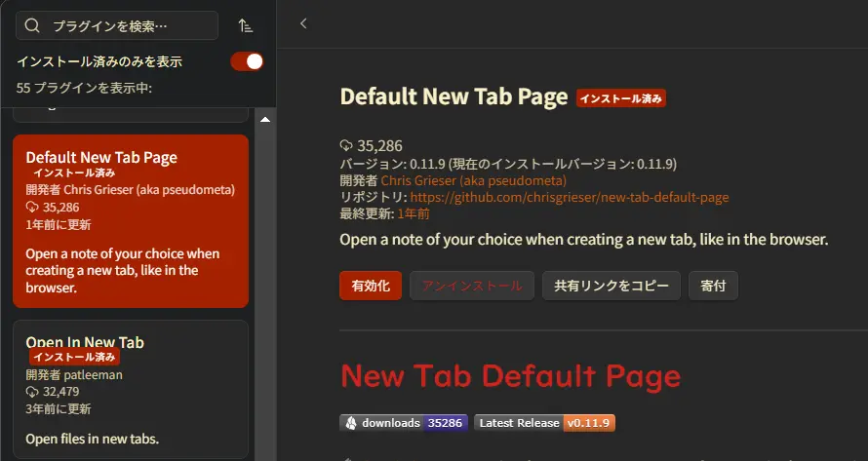Image resolution: width=868 pixels, height=461 pixels.
Task: Click インストール済み badge beside details title
Action: (620, 98)
